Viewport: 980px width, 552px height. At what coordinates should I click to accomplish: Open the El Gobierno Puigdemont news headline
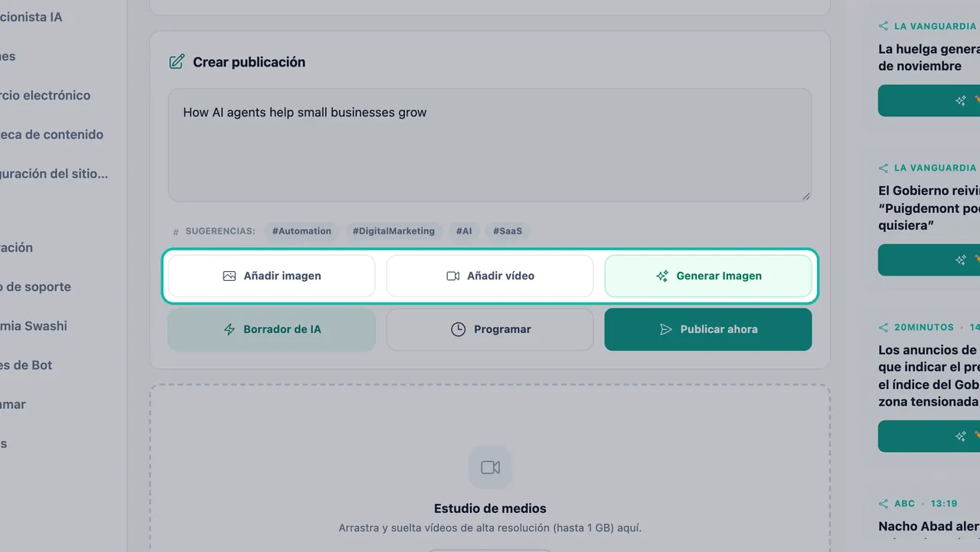pyautogui.click(x=929, y=207)
